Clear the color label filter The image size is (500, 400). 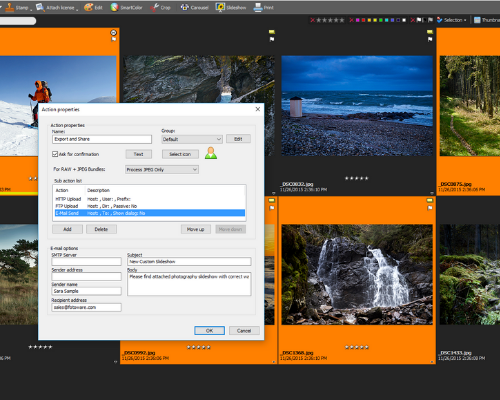[351, 20]
